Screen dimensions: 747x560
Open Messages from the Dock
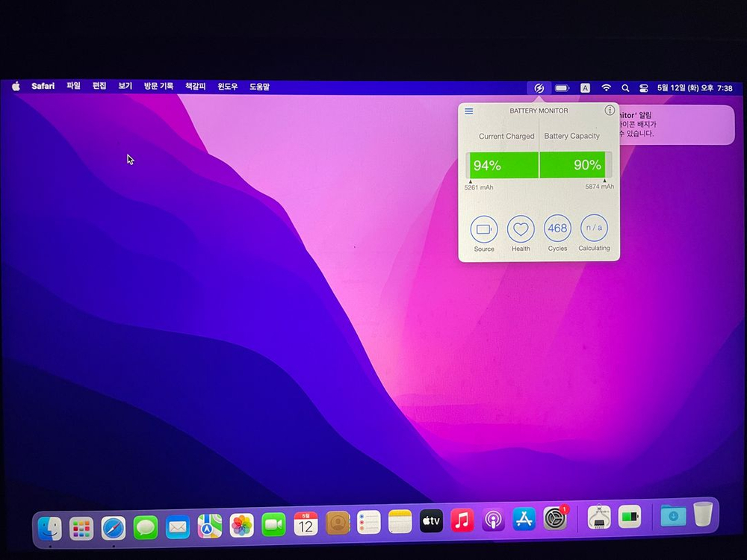[x=146, y=528]
